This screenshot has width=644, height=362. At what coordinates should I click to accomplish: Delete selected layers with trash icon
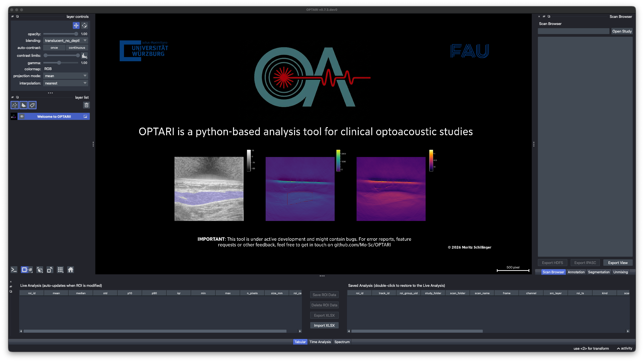pos(87,105)
